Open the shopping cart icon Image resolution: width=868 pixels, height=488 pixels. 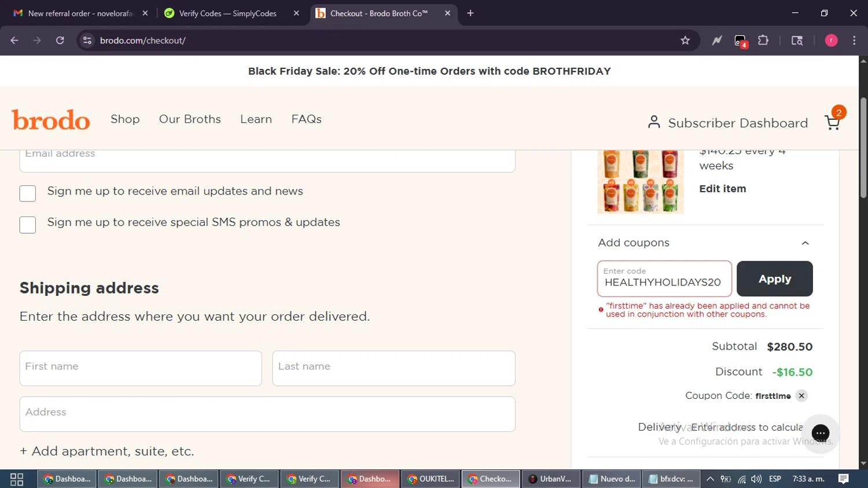click(x=833, y=122)
